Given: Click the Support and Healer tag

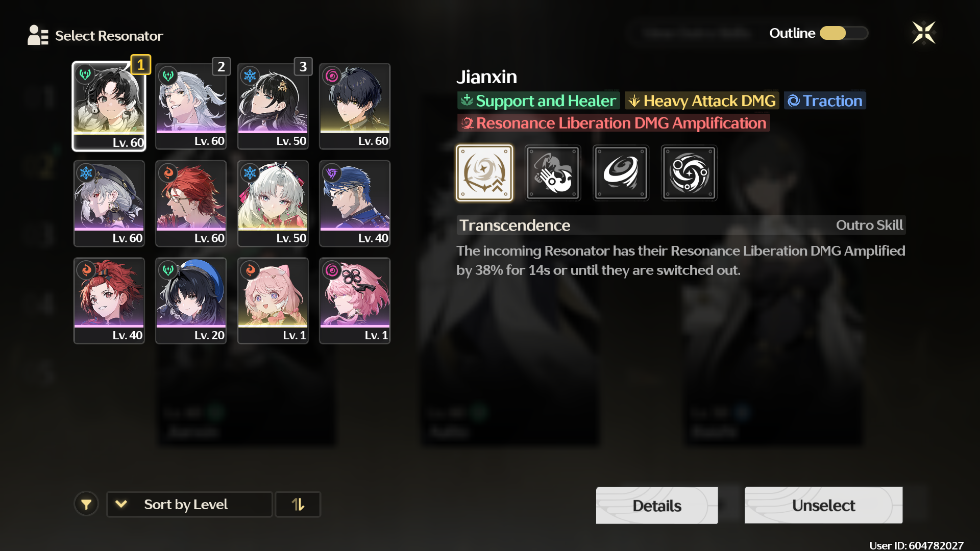Looking at the screenshot, I should (x=538, y=101).
